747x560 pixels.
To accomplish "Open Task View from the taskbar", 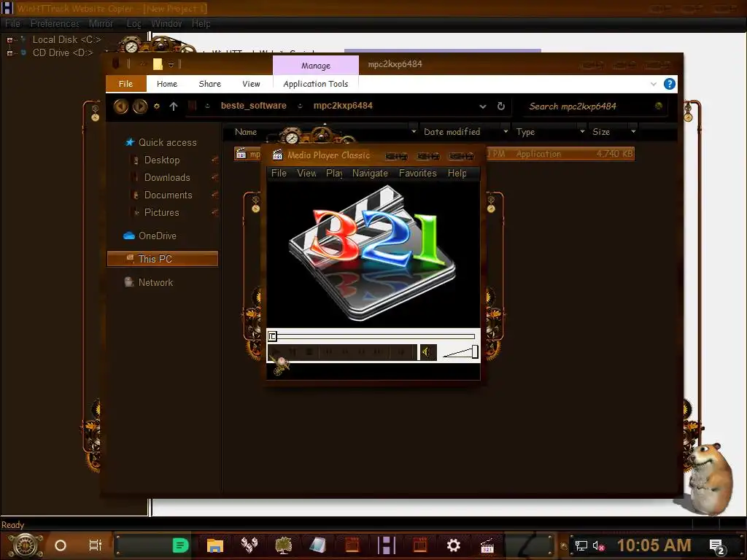I will pyautogui.click(x=96, y=545).
